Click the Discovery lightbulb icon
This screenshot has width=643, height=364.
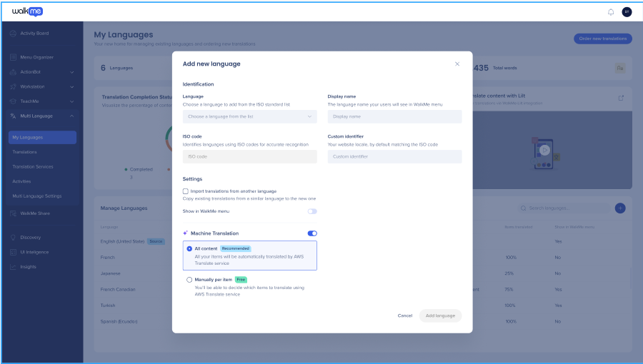(14, 238)
